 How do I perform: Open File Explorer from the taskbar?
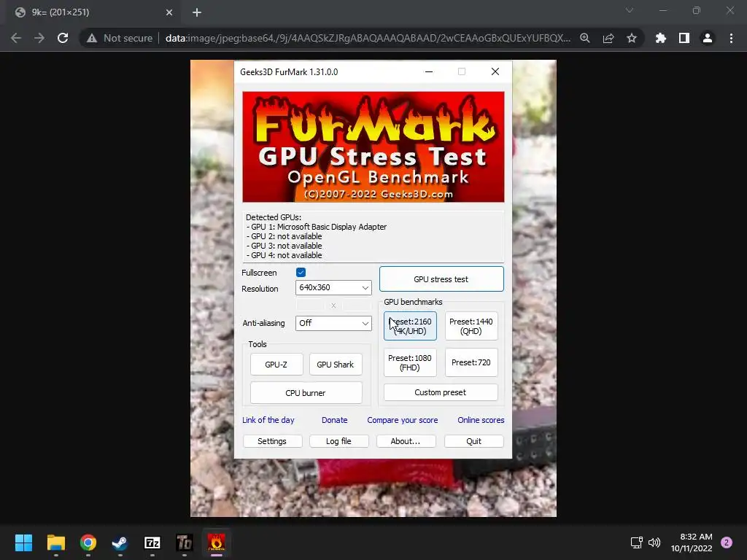pos(55,542)
